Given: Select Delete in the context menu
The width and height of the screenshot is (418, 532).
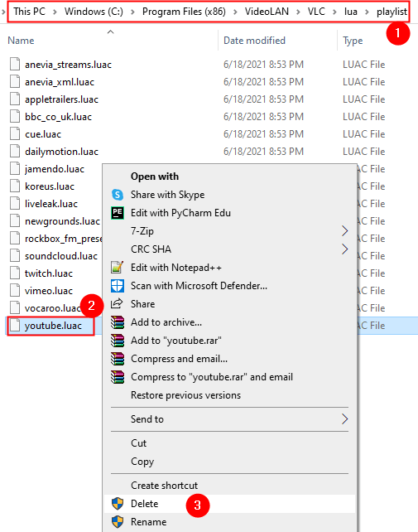Looking at the screenshot, I should pyautogui.click(x=229, y=504).
